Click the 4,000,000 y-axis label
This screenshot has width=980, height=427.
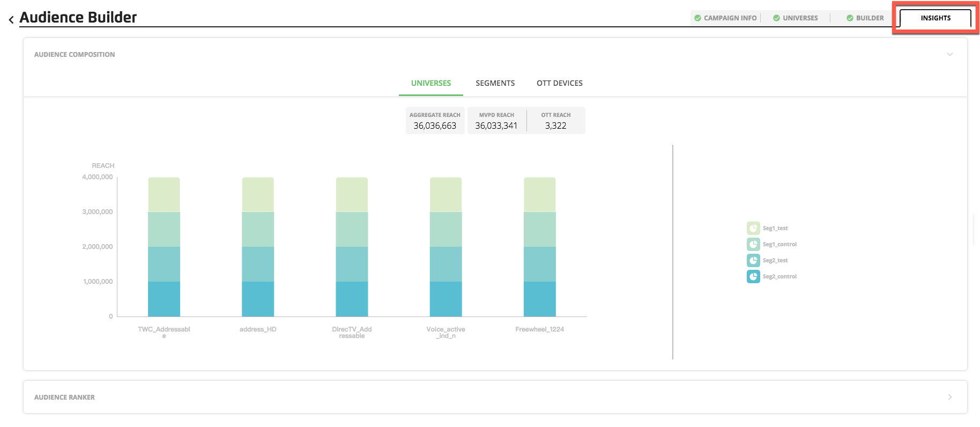coord(98,177)
